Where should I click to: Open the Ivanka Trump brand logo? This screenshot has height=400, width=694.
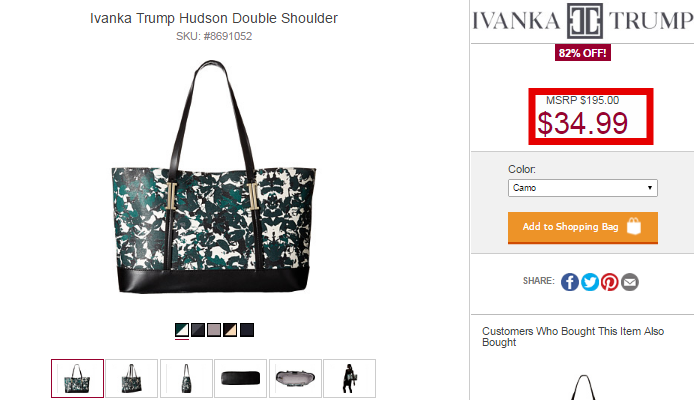pos(582,20)
